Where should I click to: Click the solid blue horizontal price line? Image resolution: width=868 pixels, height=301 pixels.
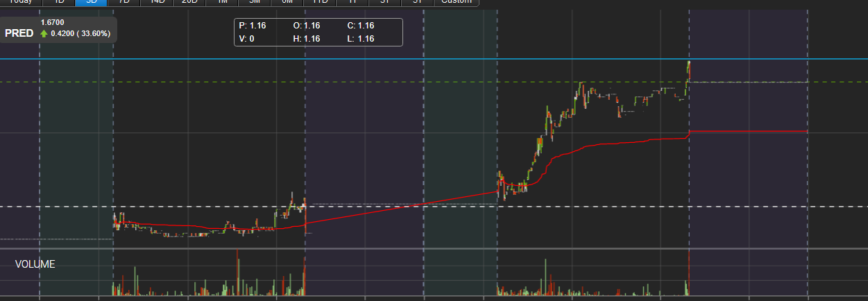434,59
